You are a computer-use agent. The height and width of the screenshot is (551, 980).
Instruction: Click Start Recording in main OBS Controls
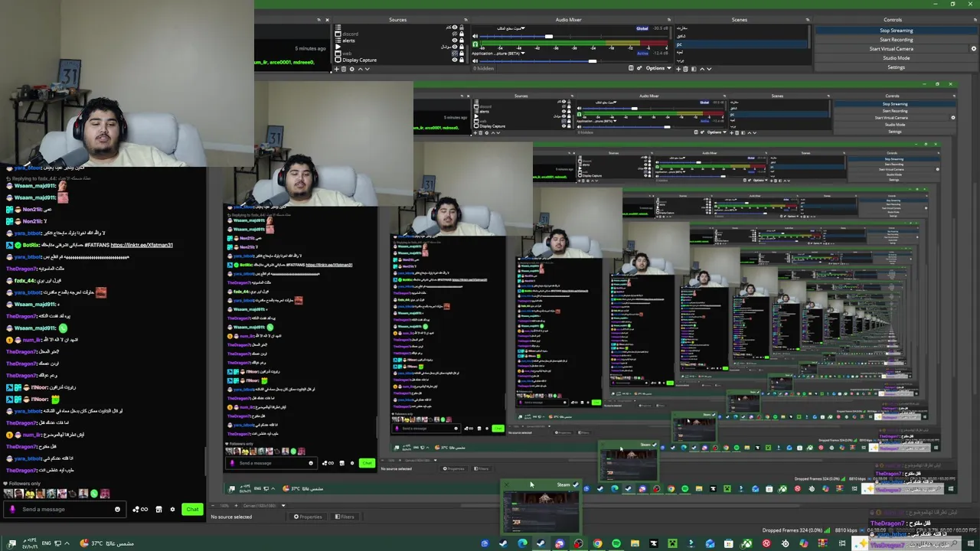click(x=897, y=40)
